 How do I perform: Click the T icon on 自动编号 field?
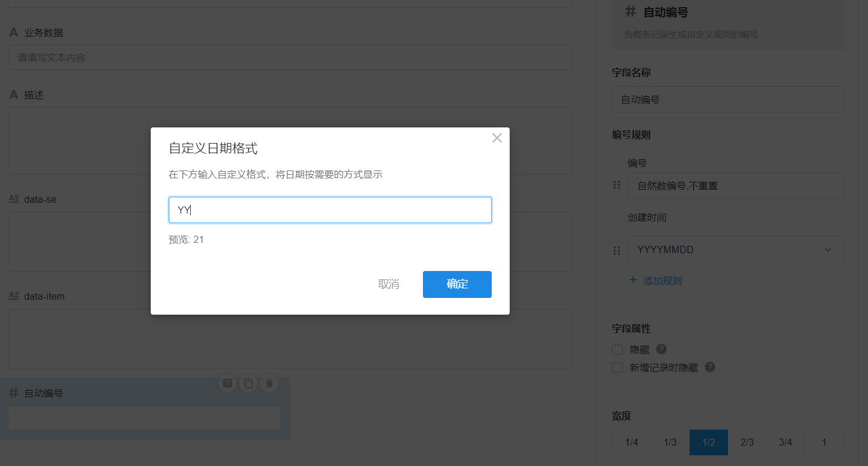click(227, 383)
